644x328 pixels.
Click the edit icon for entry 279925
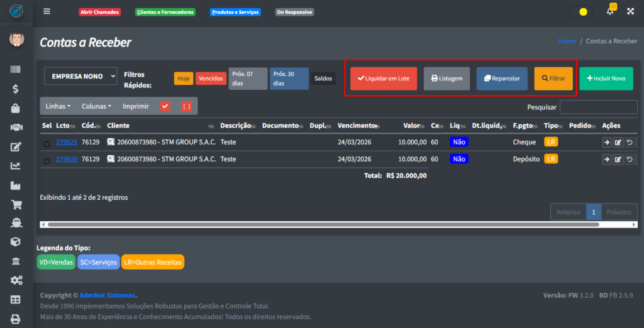coord(618,143)
